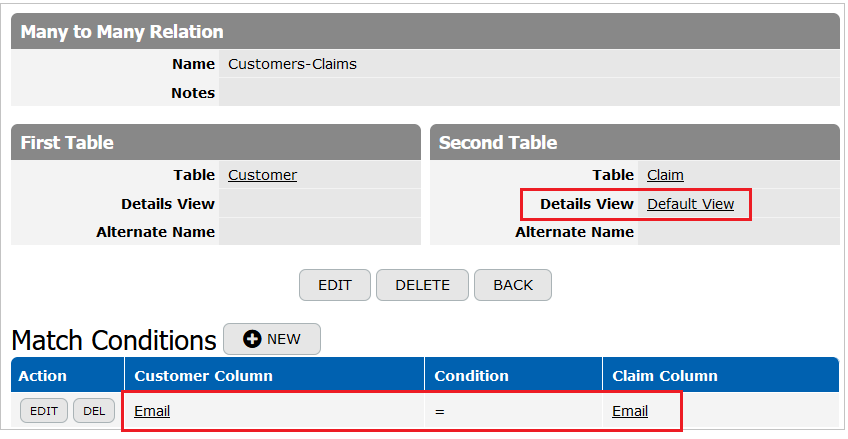Viewport: 848px width, 439px height.
Task: Click Second Table's Alternate Name label
Action: point(574,232)
